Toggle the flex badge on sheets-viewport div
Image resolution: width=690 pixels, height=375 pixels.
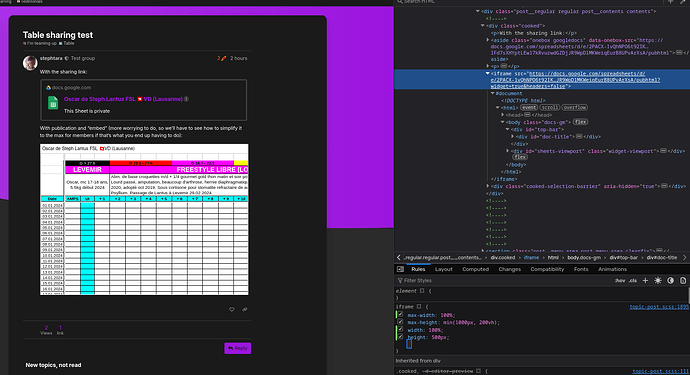click(520, 157)
